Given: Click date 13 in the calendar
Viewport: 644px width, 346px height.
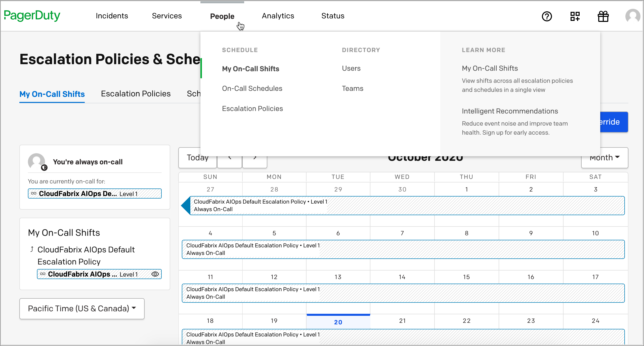Looking at the screenshot, I should click(x=338, y=277).
